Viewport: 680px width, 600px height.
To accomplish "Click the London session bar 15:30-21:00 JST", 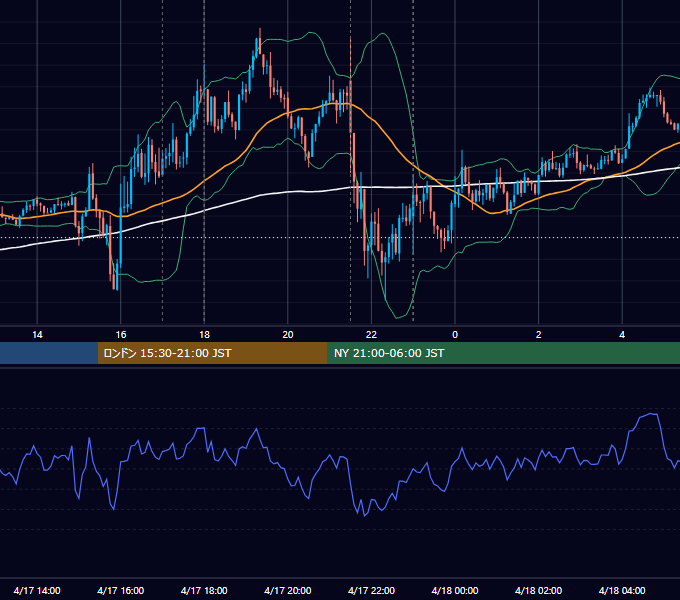I will point(212,353).
